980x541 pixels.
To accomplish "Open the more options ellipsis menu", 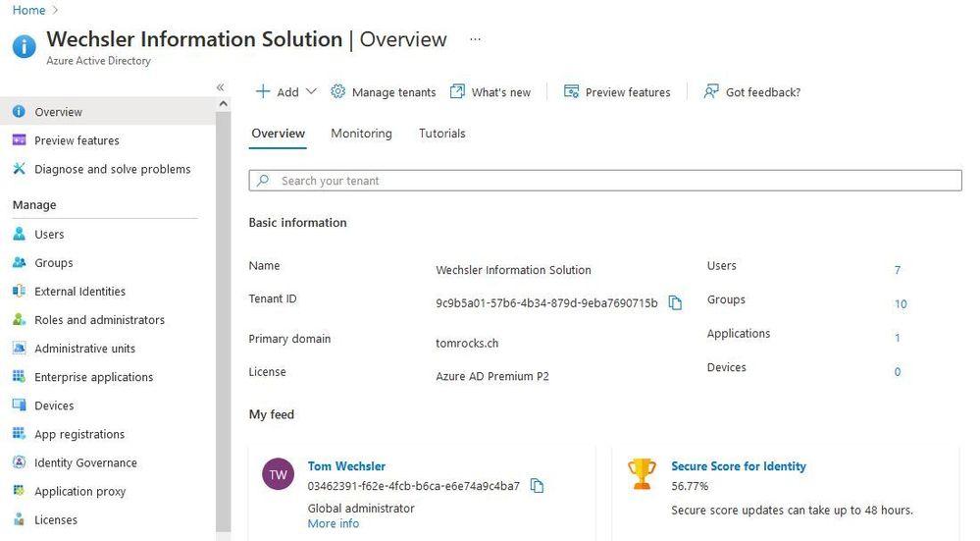I will [x=476, y=40].
